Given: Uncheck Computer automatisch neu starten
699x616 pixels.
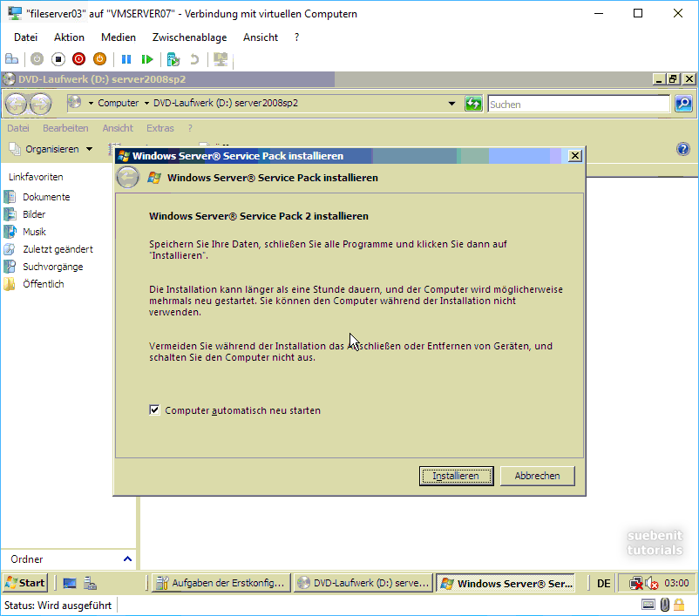Looking at the screenshot, I should pyautogui.click(x=154, y=410).
